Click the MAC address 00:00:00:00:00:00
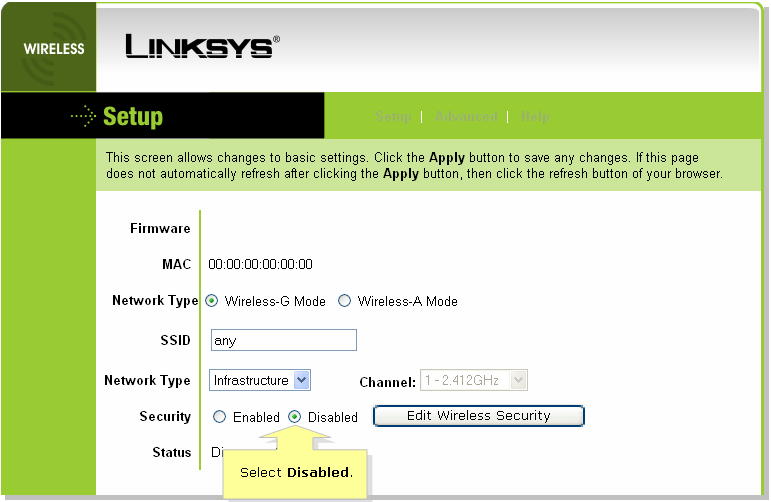 click(260, 265)
